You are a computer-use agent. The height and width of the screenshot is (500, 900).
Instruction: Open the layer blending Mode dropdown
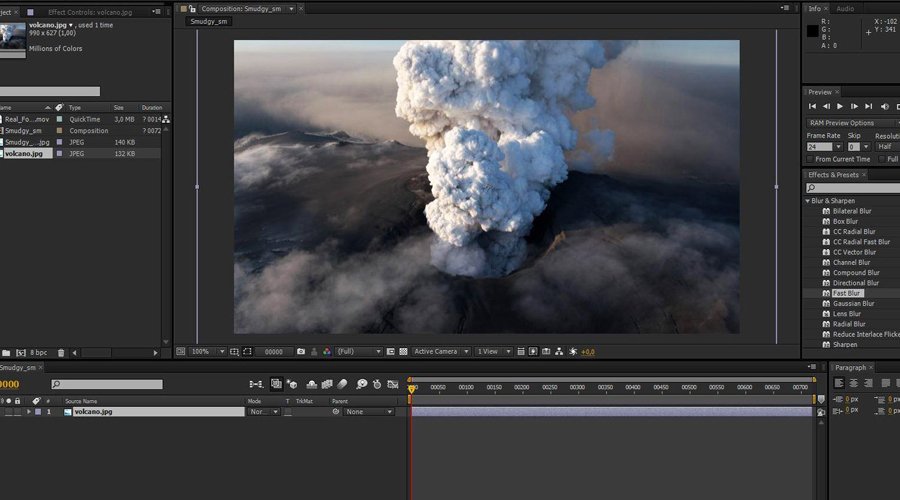[263, 412]
